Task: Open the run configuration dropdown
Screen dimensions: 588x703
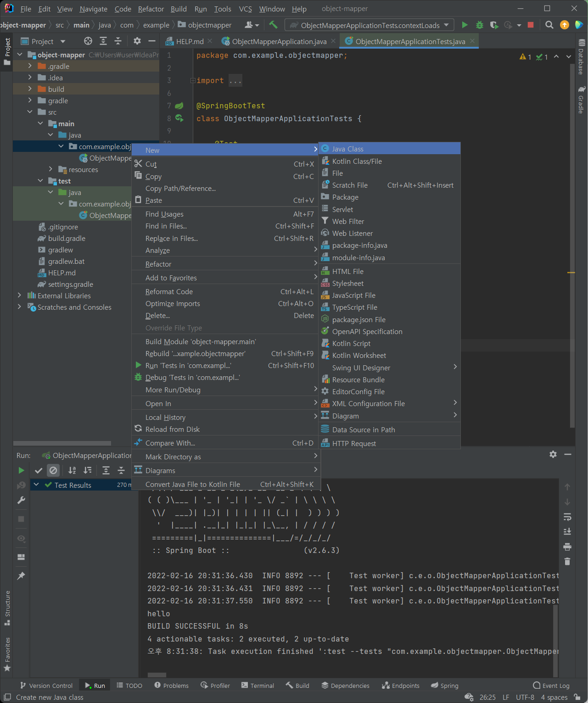Action: [370, 25]
